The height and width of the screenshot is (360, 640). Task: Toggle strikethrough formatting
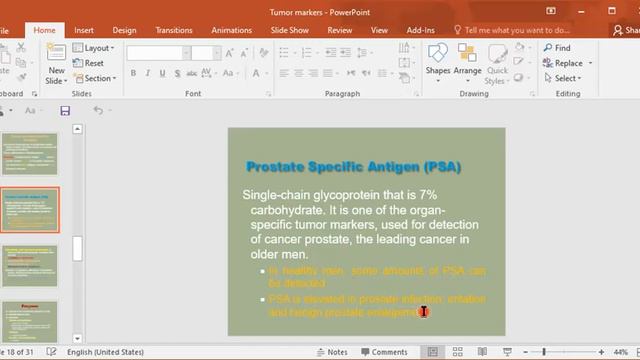coord(191,73)
